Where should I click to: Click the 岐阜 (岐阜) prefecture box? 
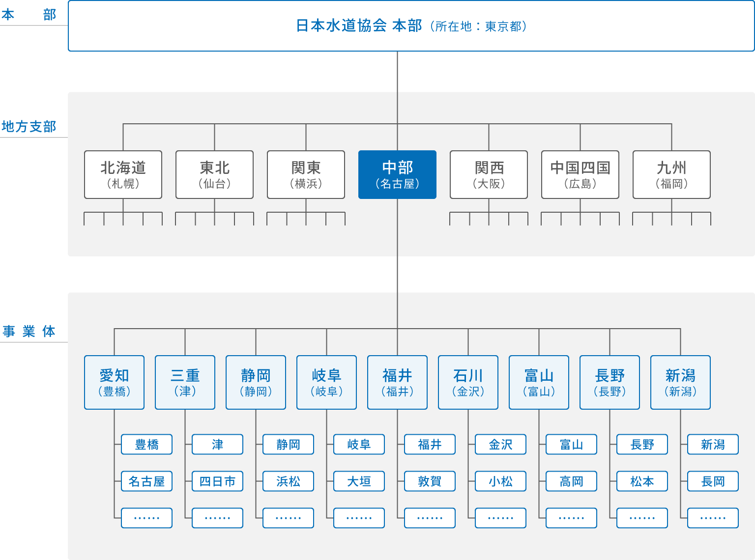click(x=326, y=383)
